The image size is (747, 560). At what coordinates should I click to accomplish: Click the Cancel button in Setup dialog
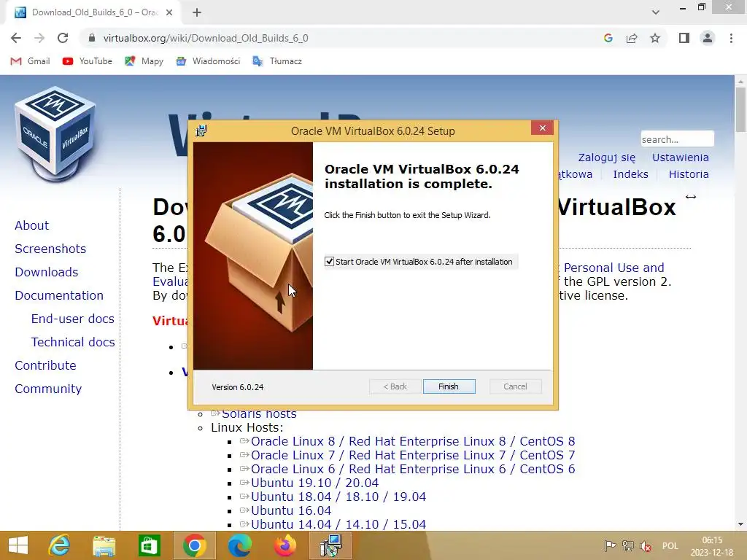[x=516, y=386]
